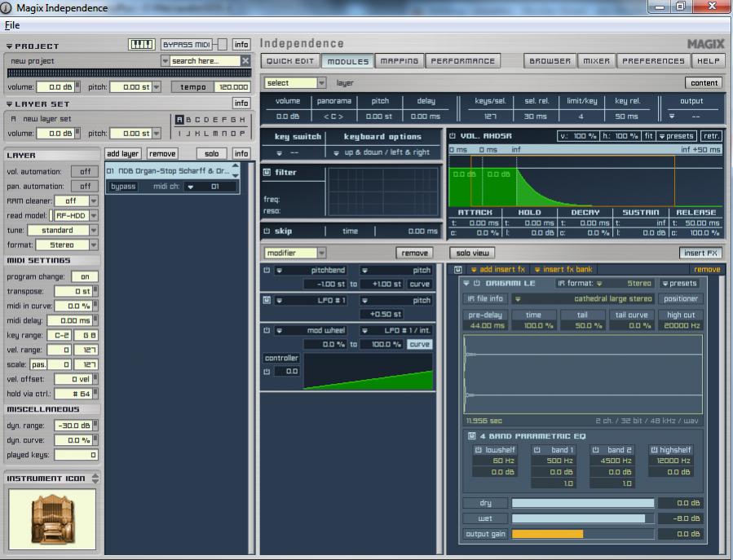The width and height of the screenshot is (733, 560).
Task: Adjust the dry level slider
Action: (x=583, y=503)
